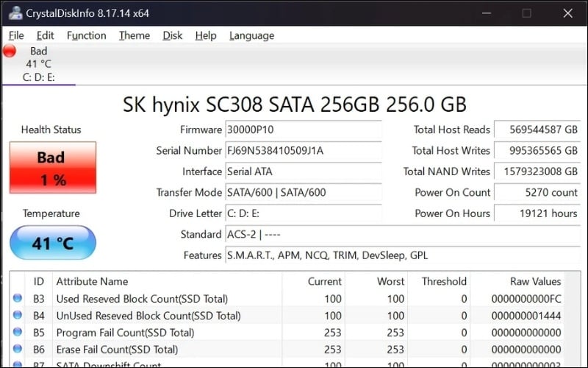Open the Edit menu
Viewport: 588px width, 368px height.
45,35
